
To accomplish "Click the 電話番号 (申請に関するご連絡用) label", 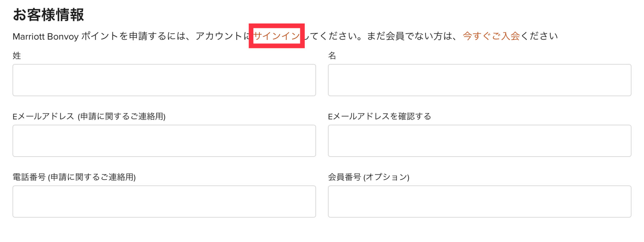I will [74, 177].
